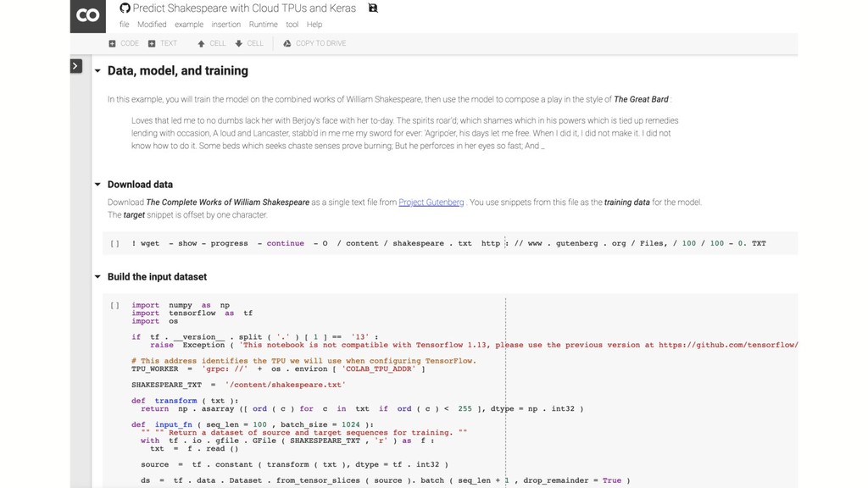
Task: Open the Help menu
Action: coord(314,25)
